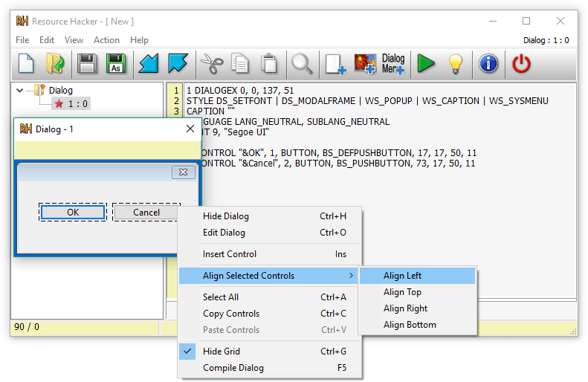Click the Open file folder icon
Image resolution: width=588 pixels, height=382 pixels.
tap(55, 64)
